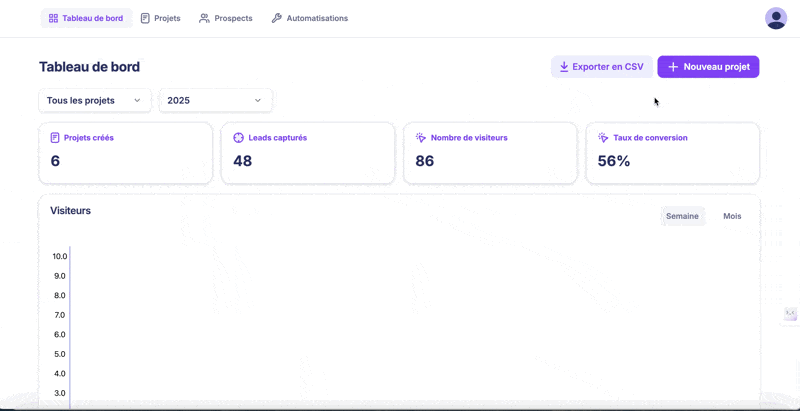The height and width of the screenshot is (411, 800).
Task: Click the plus icon on Nouveau projet
Action: pyautogui.click(x=673, y=67)
